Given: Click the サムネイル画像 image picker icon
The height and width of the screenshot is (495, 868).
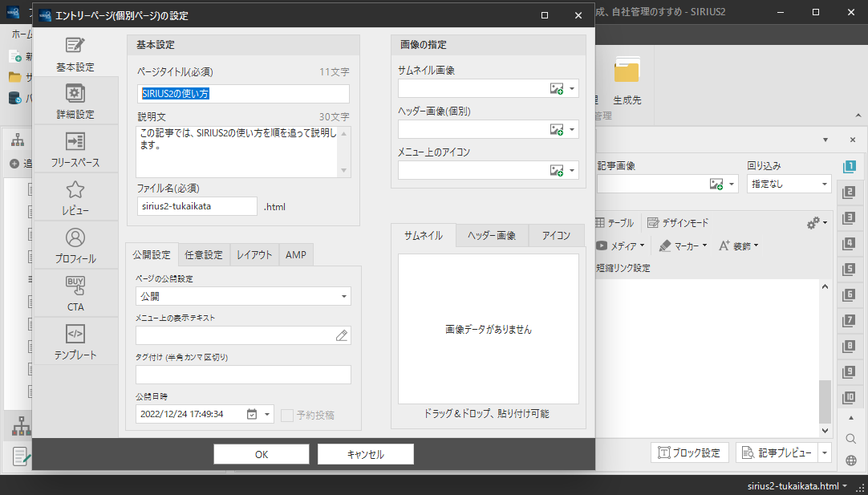Looking at the screenshot, I should tap(557, 88).
